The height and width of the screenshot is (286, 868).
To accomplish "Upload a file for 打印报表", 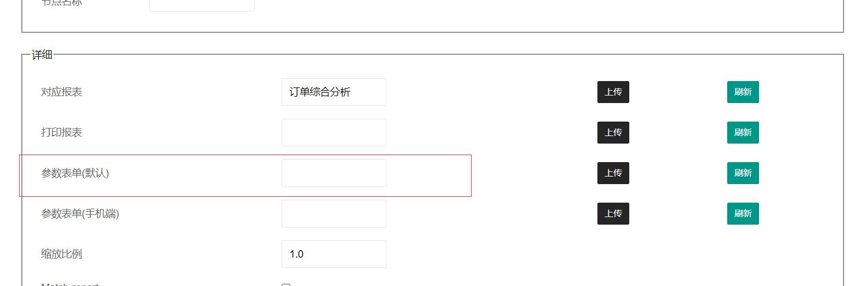I will pos(613,133).
